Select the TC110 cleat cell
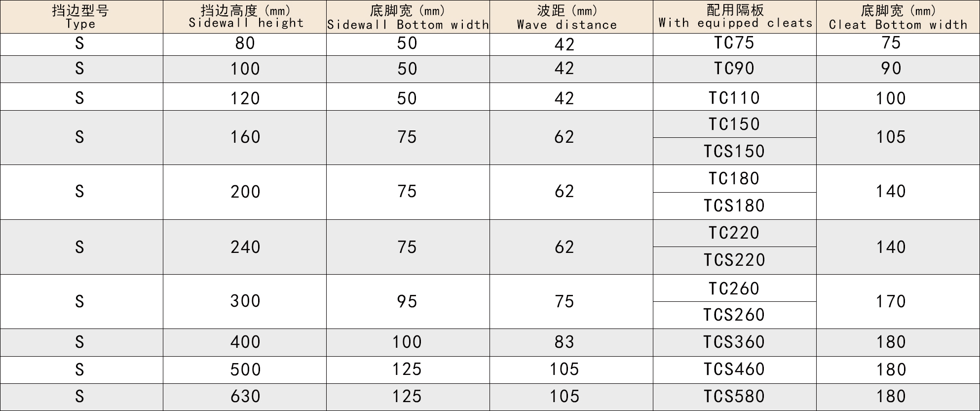980x411 pixels. tap(734, 98)
